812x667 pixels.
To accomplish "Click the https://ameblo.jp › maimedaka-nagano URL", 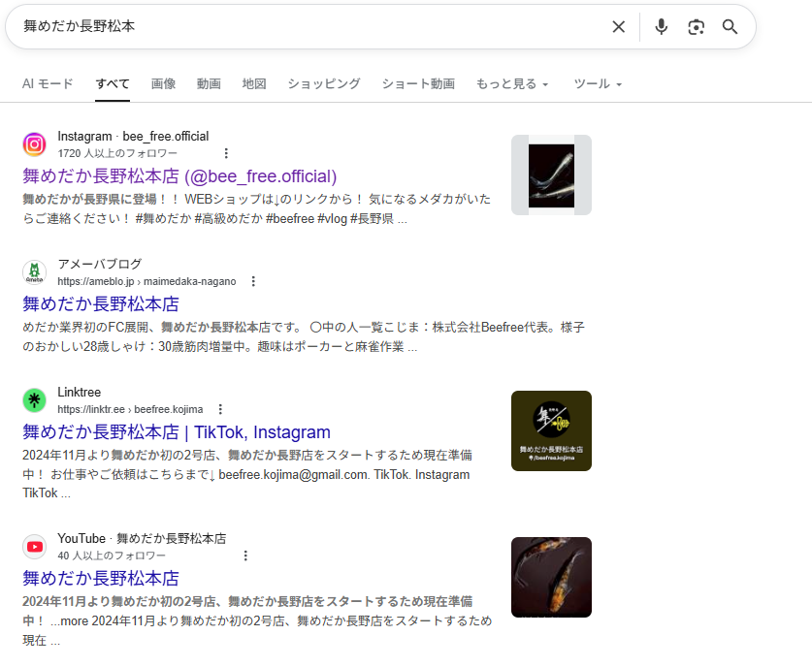I will point(146,281).
